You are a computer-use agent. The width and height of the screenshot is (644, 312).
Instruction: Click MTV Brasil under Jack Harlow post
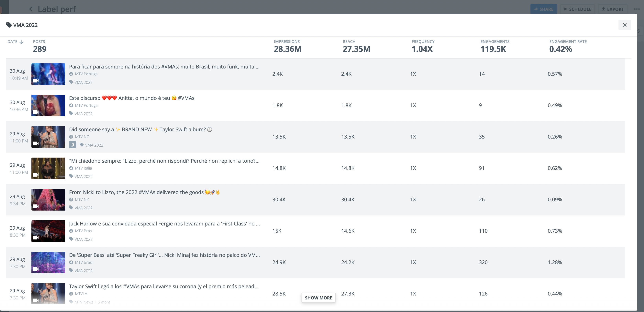(84, 231)
